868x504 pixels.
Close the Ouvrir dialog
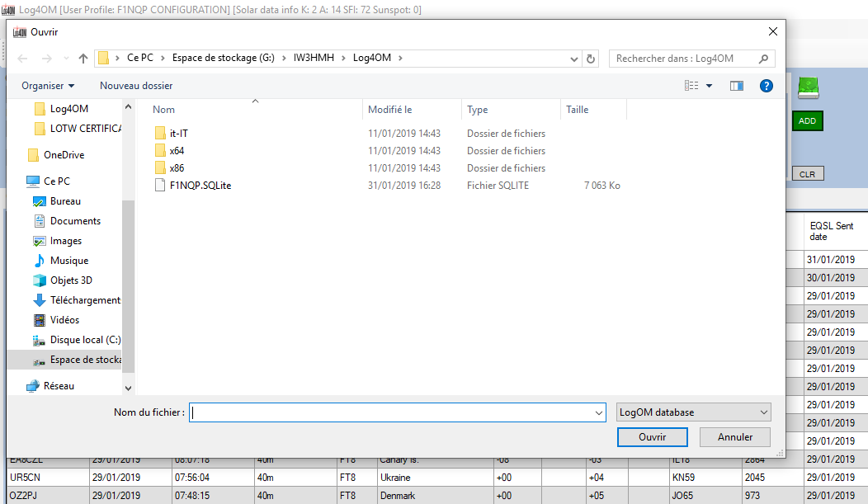773,31
